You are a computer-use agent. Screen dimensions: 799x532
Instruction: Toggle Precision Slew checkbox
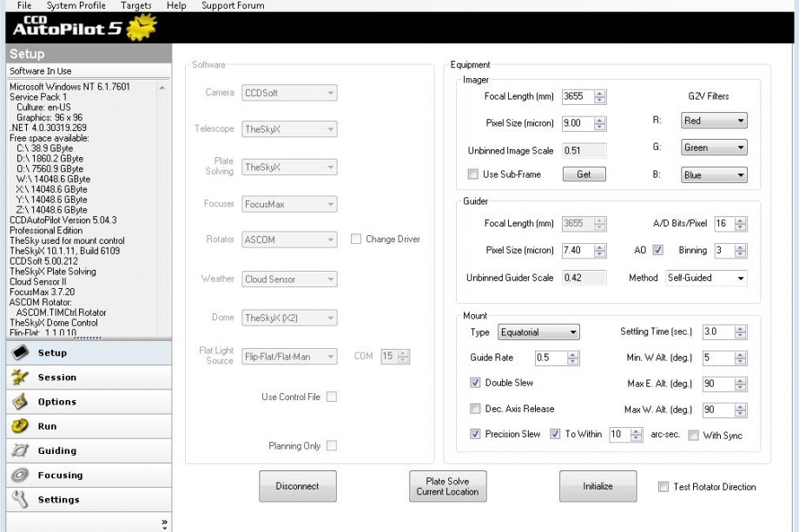coord(475,434)
